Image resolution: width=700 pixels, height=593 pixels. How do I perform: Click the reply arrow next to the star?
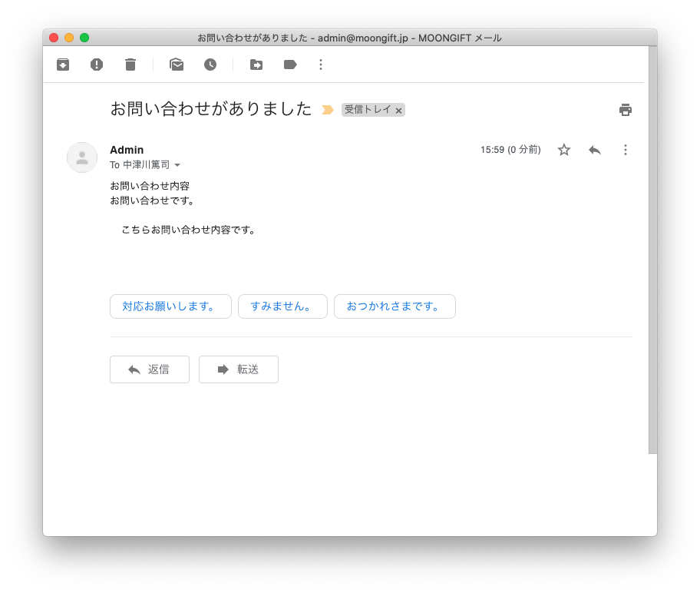coord(595,150)
